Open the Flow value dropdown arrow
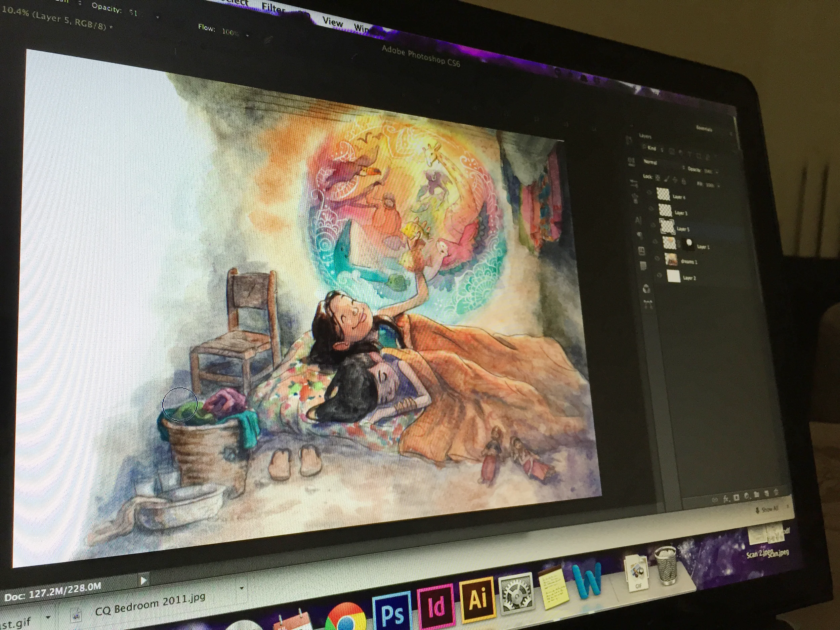Viewport: 840px width, 630px height. point(248,36)
